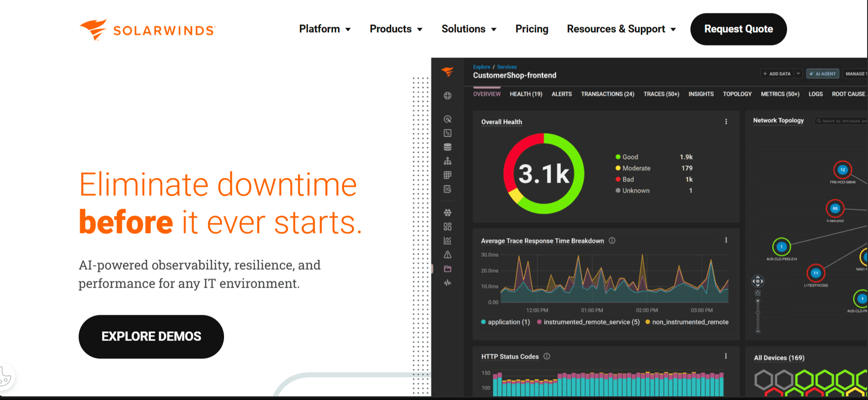The image size is (868, 400).
Task: Open the Logs tab
Action: [816, 94]
